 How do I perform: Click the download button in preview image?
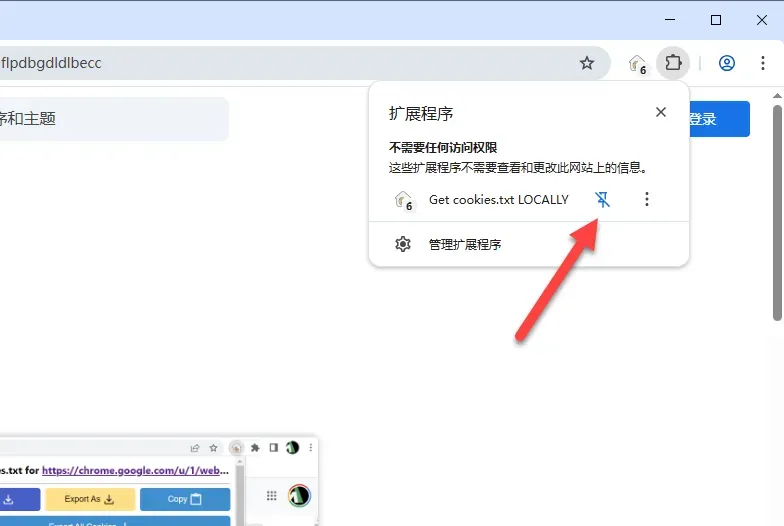tap(20, 499)
